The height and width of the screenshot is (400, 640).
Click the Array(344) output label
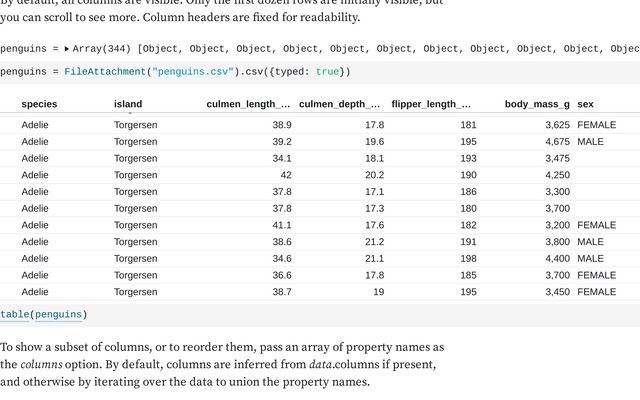(102, 49)
